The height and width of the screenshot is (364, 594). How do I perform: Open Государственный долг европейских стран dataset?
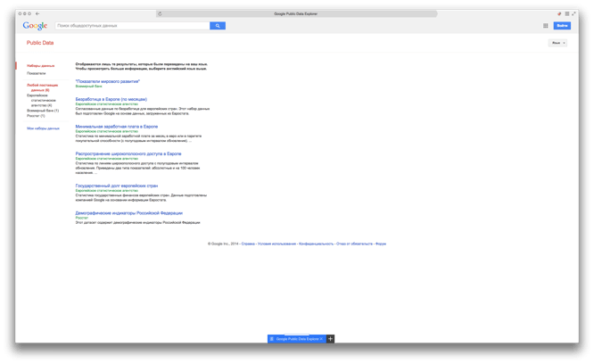point(117,186)
